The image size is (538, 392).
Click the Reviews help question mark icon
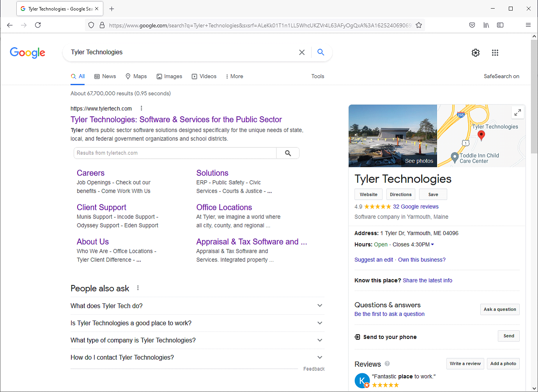[x=387, y=364]
